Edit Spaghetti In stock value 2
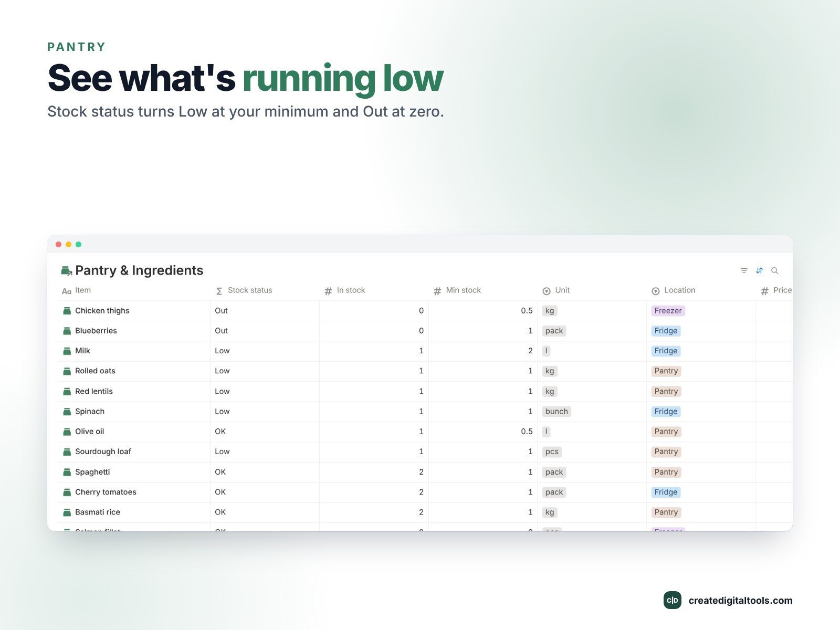 [421, 472]
